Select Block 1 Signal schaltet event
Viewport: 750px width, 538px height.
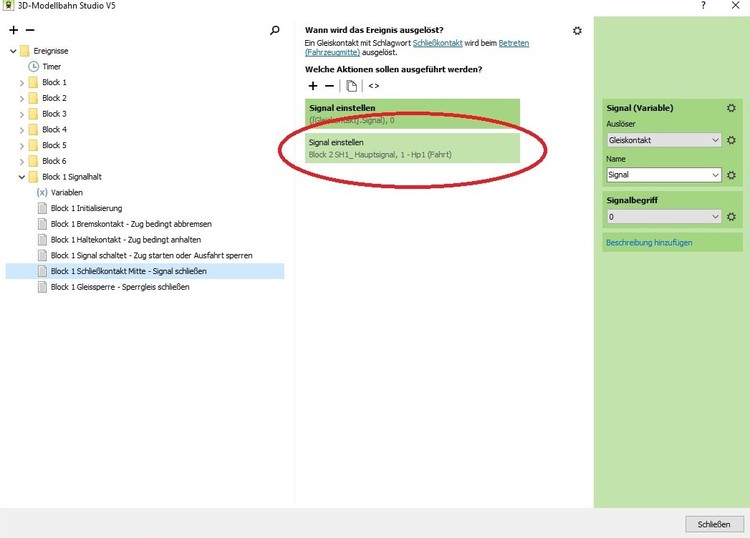click(152, 255)
